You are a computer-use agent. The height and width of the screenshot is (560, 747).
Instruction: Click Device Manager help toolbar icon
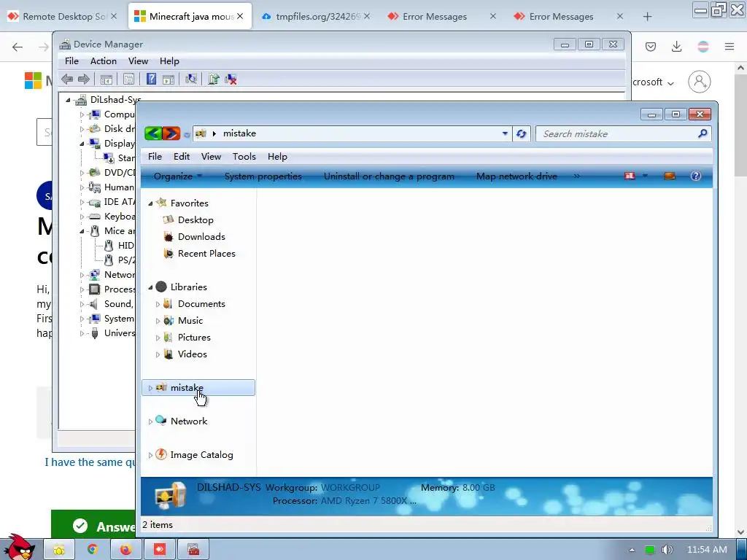click(151, 79)
